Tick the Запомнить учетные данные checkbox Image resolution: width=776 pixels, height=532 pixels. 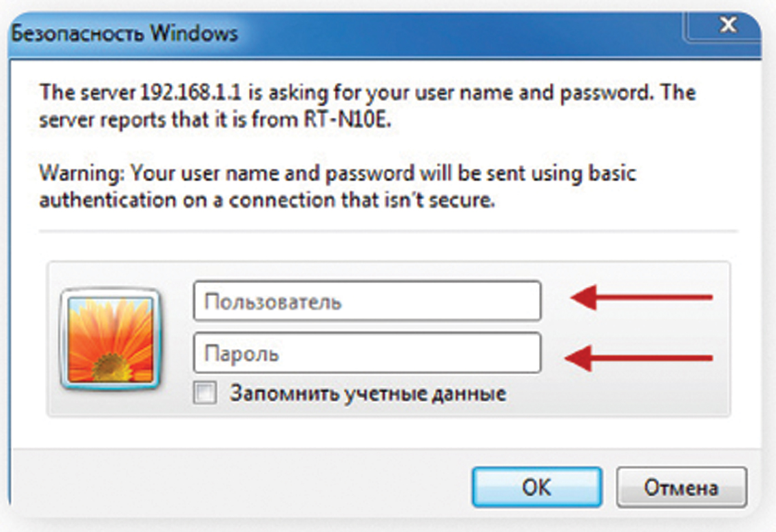pos(205,393)
